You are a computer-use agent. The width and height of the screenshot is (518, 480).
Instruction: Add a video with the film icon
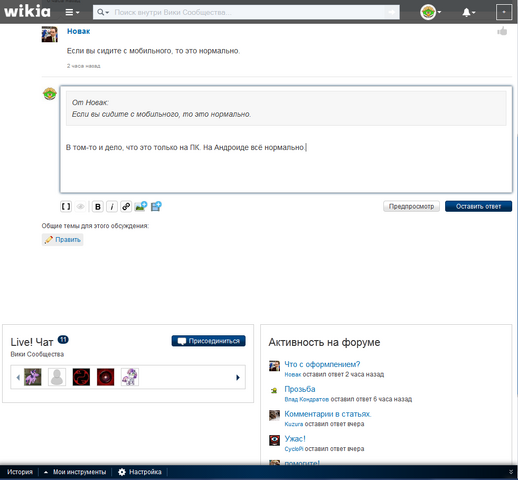156,206
